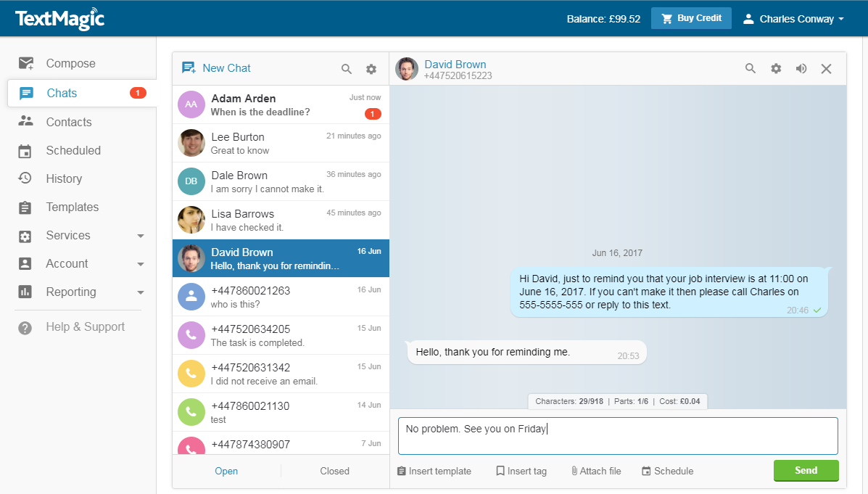The image size is (868, 494).
Task: Click the Templates clipboard icon
Action: [25, 207]
